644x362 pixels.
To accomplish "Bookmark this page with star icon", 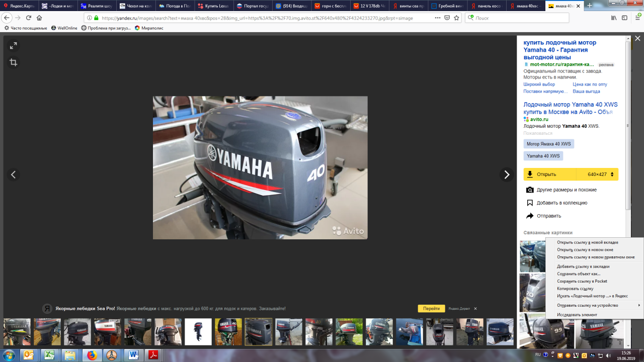I will 456,18.
